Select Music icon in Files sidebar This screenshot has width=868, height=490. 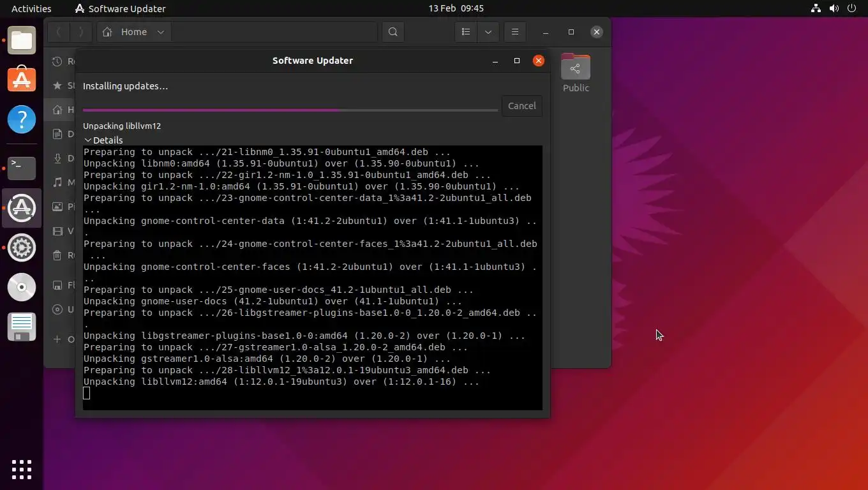[x=57, y=182]
